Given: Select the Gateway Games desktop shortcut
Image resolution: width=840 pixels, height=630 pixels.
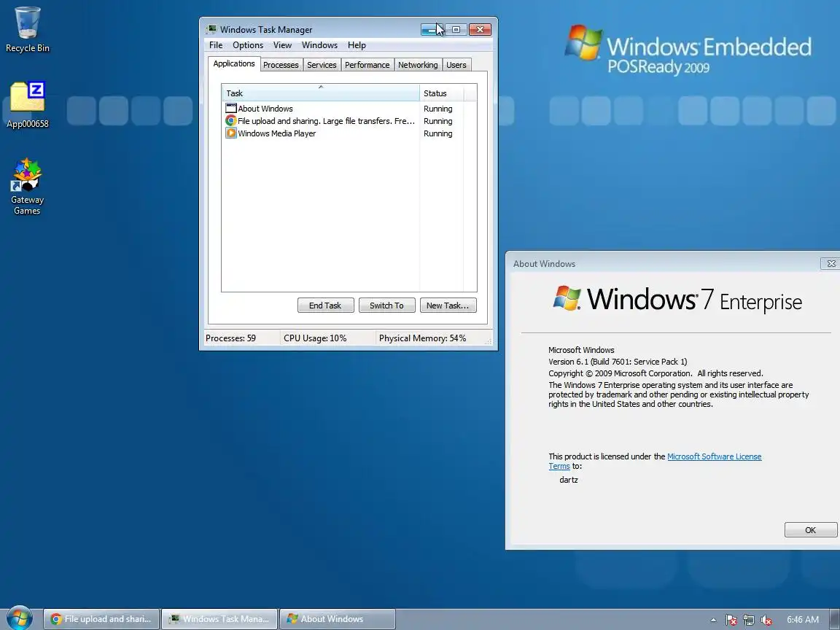Looking at the screenshot, I should (27, 186).
